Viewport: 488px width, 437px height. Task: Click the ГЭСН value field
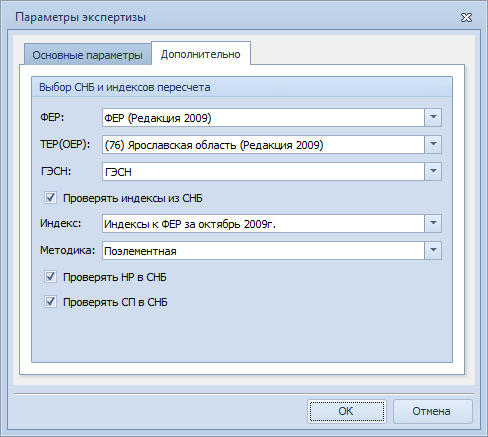263,171
